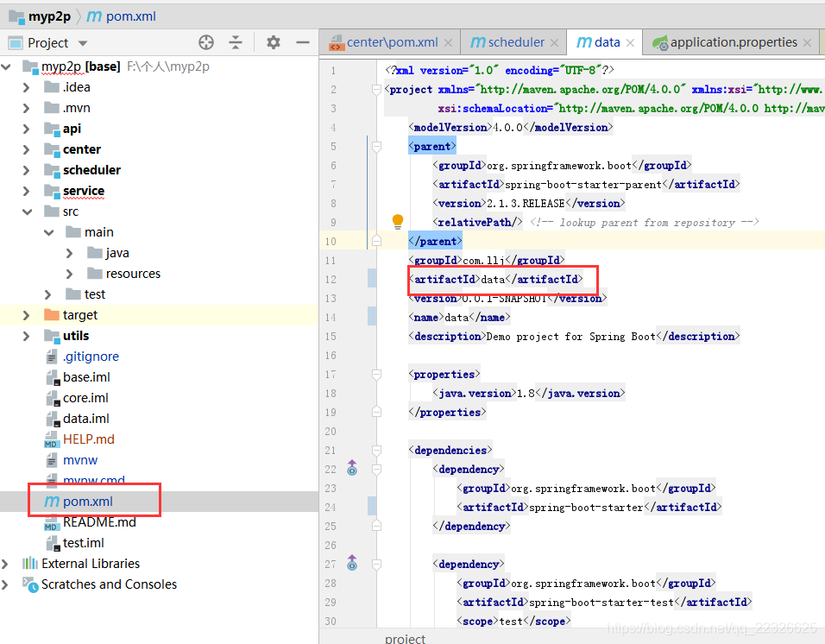Expand External Libraries node
825x644 pixels.
pos(5,564)
